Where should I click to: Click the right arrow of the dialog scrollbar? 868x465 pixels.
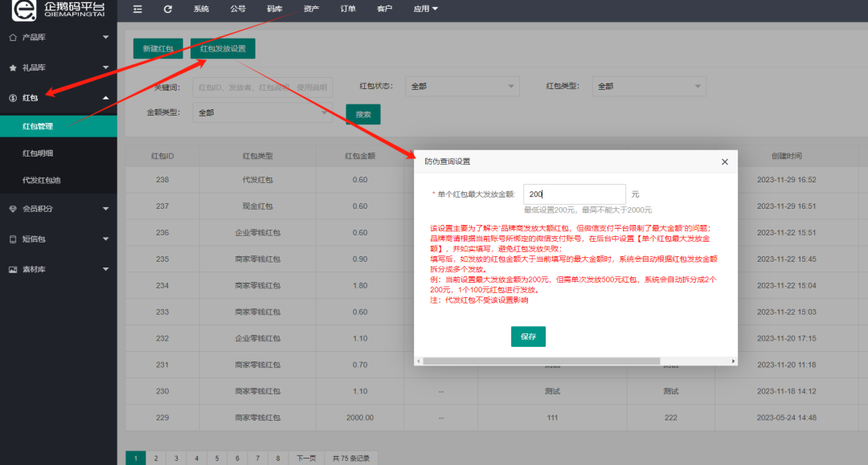[734, 361]
